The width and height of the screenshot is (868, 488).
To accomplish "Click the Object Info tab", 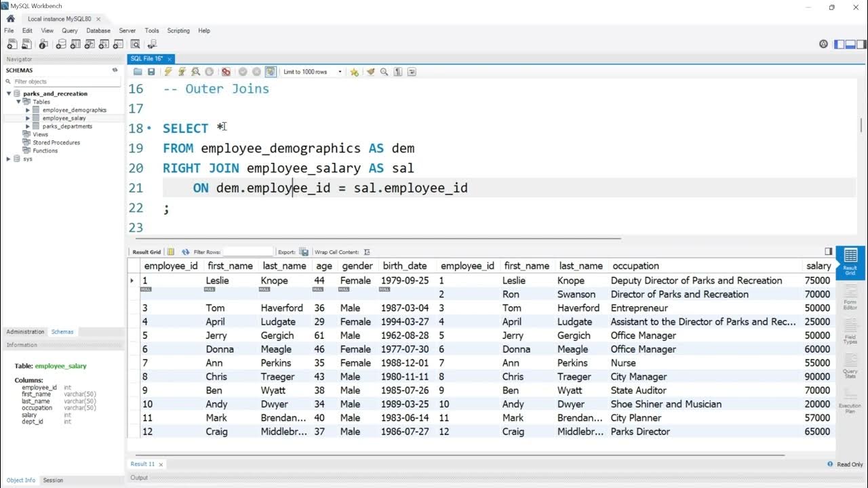I will click(x=21, y=480).
